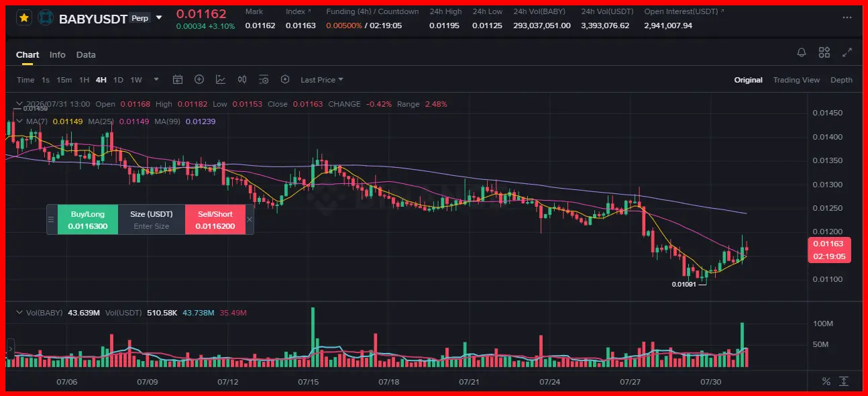868x396 pixels.
Task: Toggle percentage scale (%) button
Action: [826, 381]
